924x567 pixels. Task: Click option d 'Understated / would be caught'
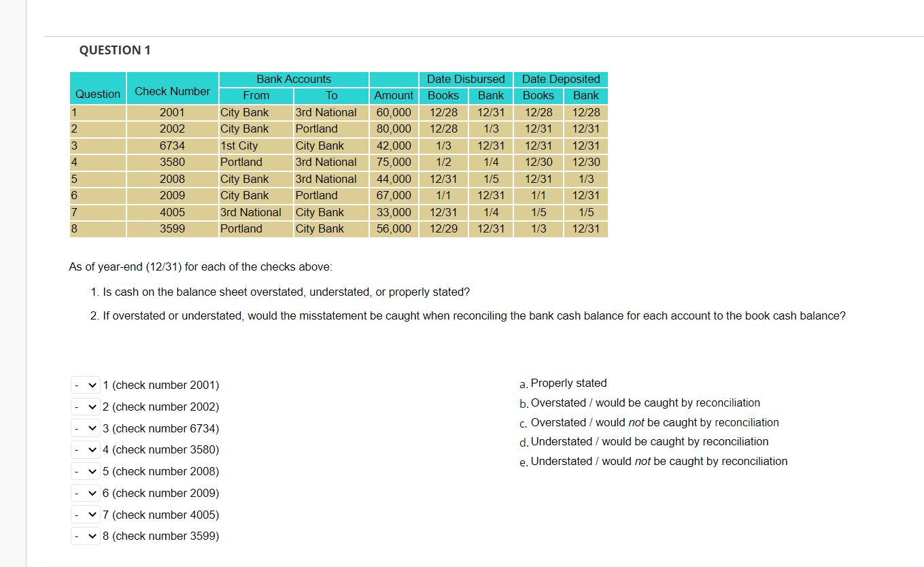pyautogui.click(x=643, y=442)
